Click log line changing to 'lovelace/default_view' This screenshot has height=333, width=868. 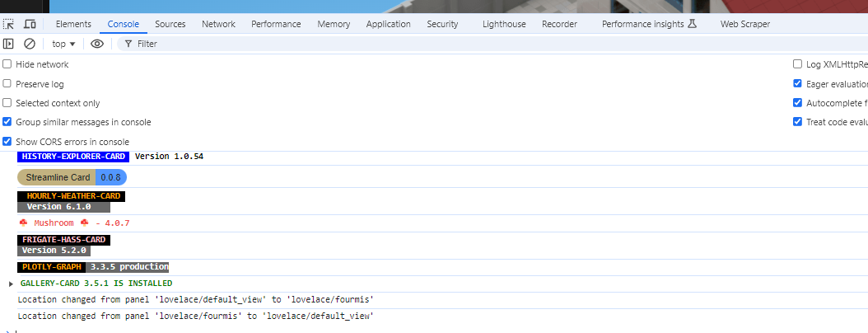click(196, 317)
